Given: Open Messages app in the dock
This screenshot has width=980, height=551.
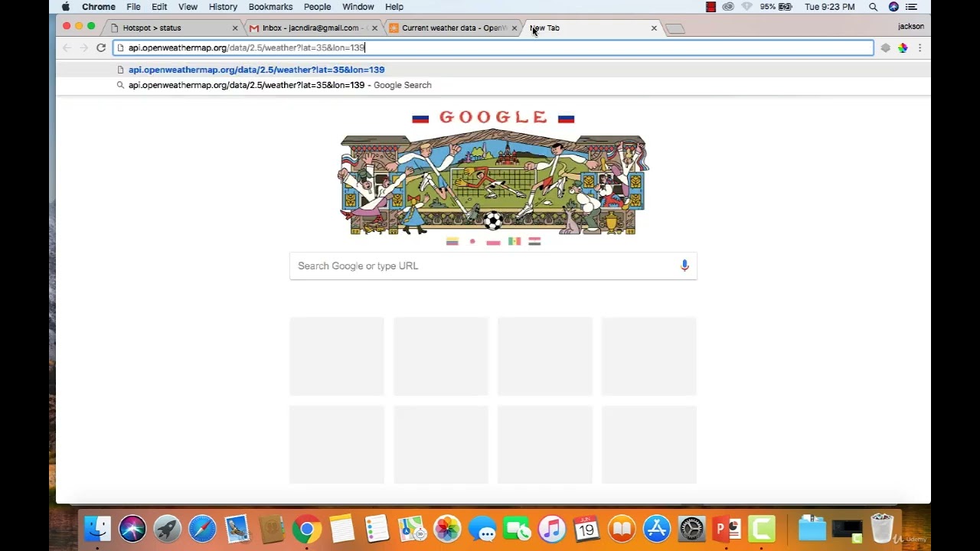Looking at the screenshot, I should (482, 529).
